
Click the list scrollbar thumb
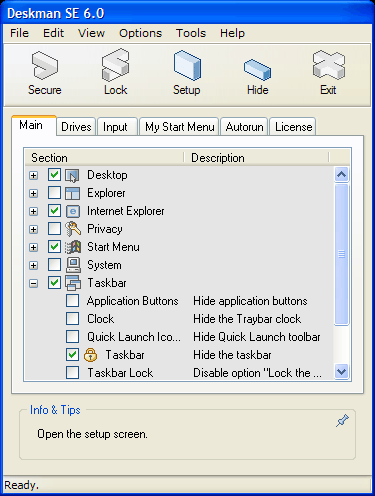[341, 254]
